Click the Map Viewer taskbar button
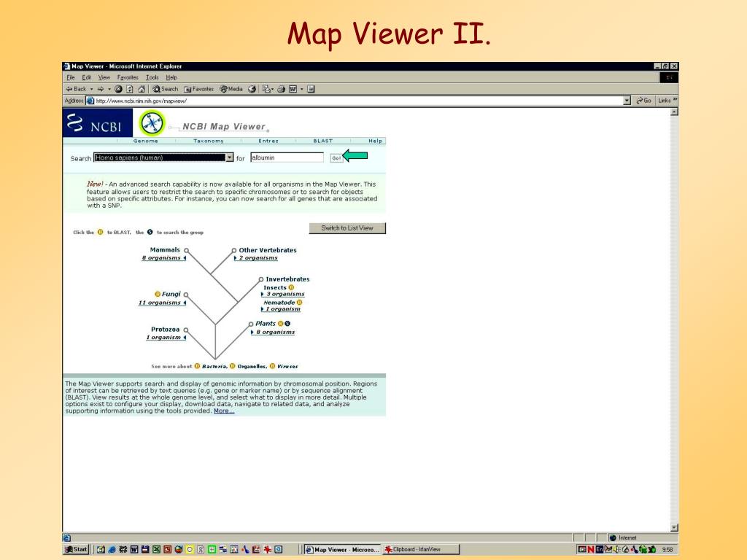 (x=343, y=550)
